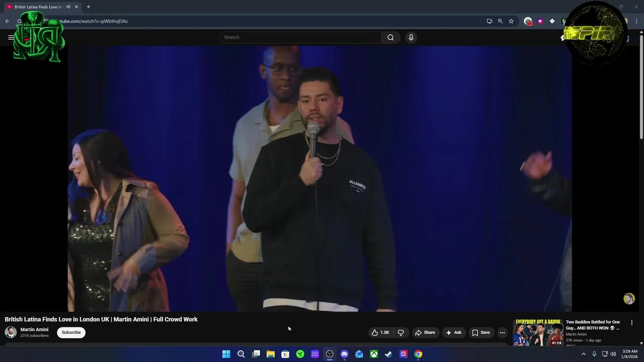
Task: Open the Martin Amini channel name link
Action: point(34,329)
